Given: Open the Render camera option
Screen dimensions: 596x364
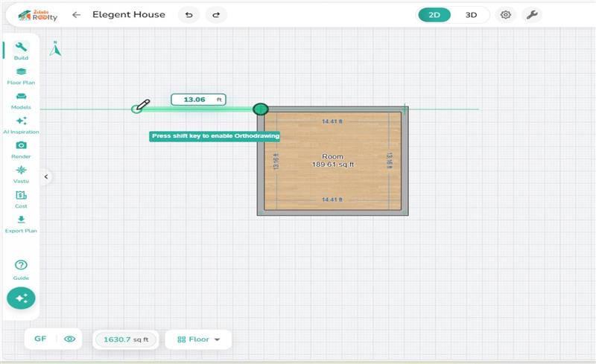Looking at the screenshot, I should point(21,149).
